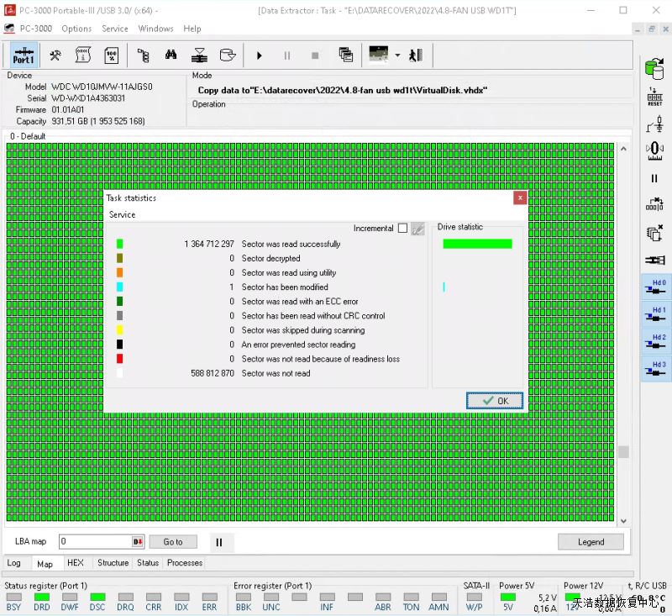Click the Legend button
Viewport: 672px width, 616px height.
tap(591, 542)
